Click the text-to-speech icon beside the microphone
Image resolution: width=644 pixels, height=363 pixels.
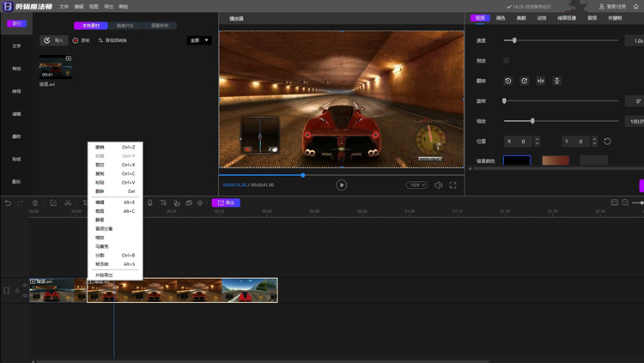click(x=163, y=203)
